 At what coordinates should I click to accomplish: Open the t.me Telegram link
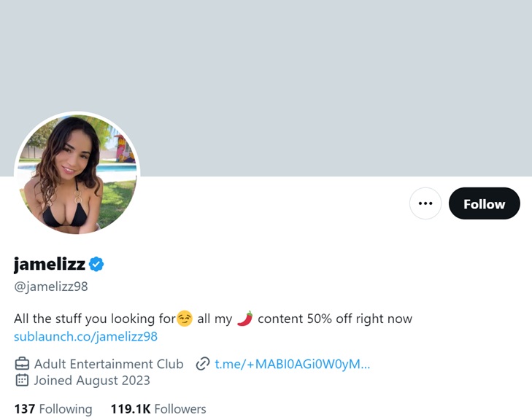click(292, 364)
